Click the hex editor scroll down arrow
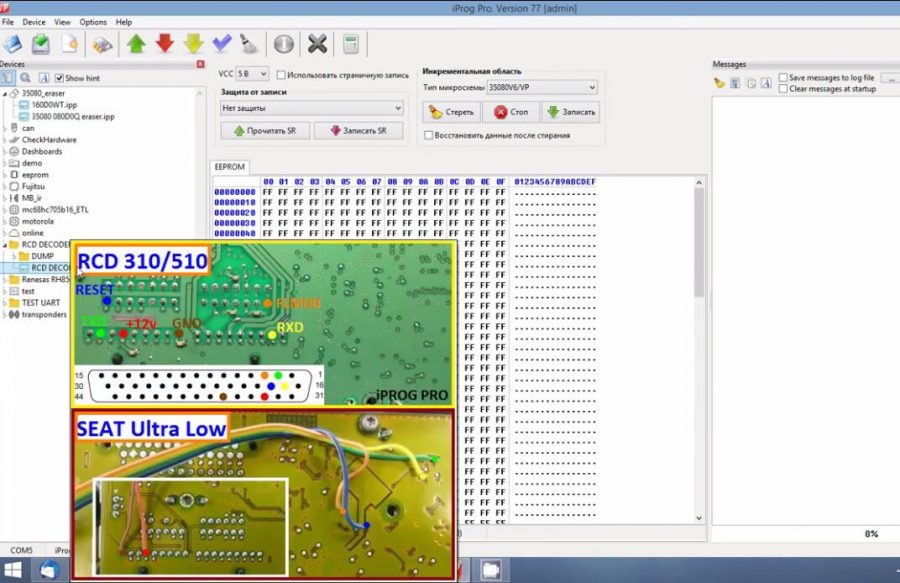This screenshot has width=900, height=583. click(x=699, y=518)
